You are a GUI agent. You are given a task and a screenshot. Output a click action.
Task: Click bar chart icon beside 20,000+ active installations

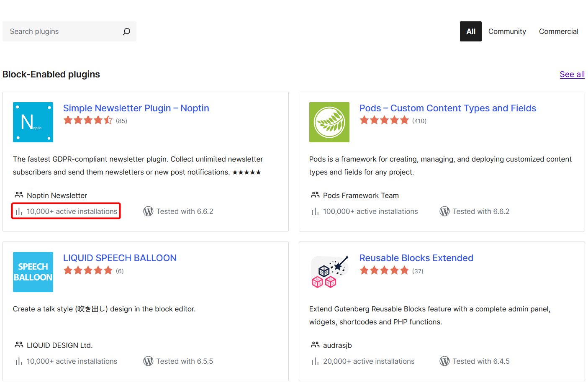[315, 362]
